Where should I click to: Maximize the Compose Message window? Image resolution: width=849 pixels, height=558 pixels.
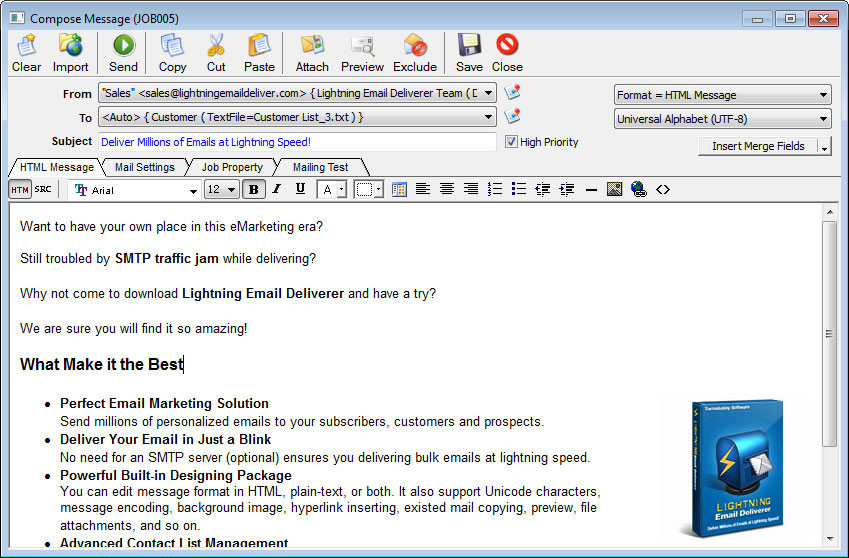[789, 18]
